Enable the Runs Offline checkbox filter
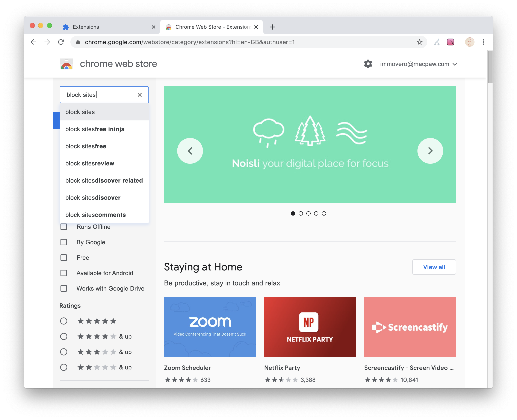 pos(64,226)
